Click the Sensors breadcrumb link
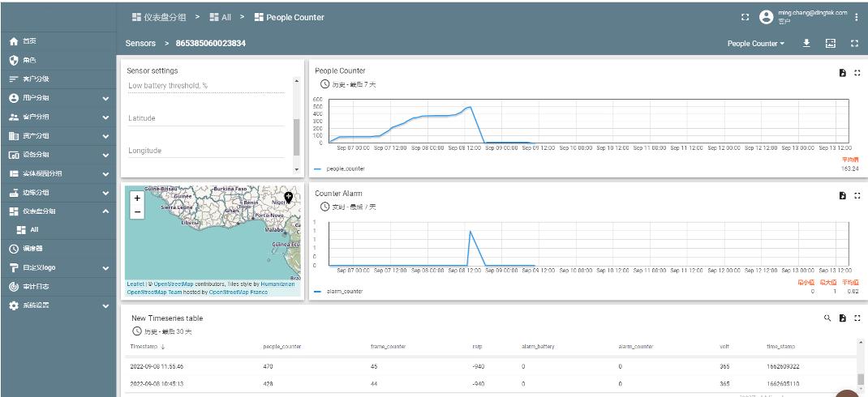The image size is (868, 397). point(141,43)
